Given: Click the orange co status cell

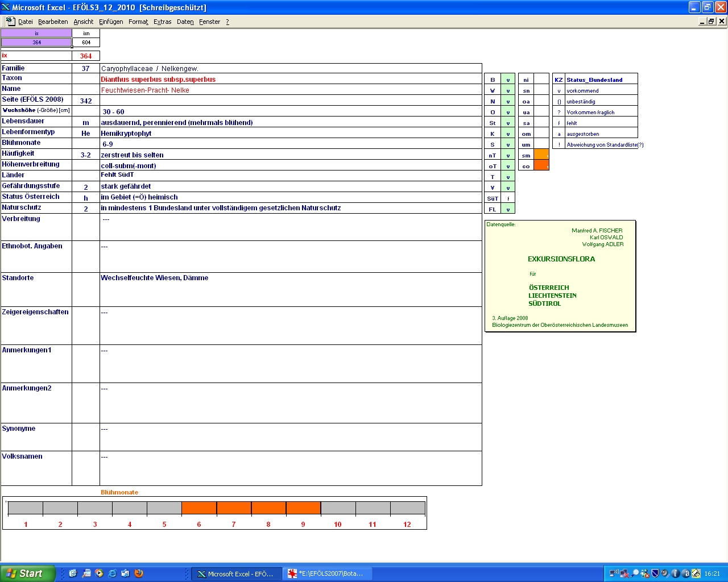Looking at the screenshot, I should [541, 165].
